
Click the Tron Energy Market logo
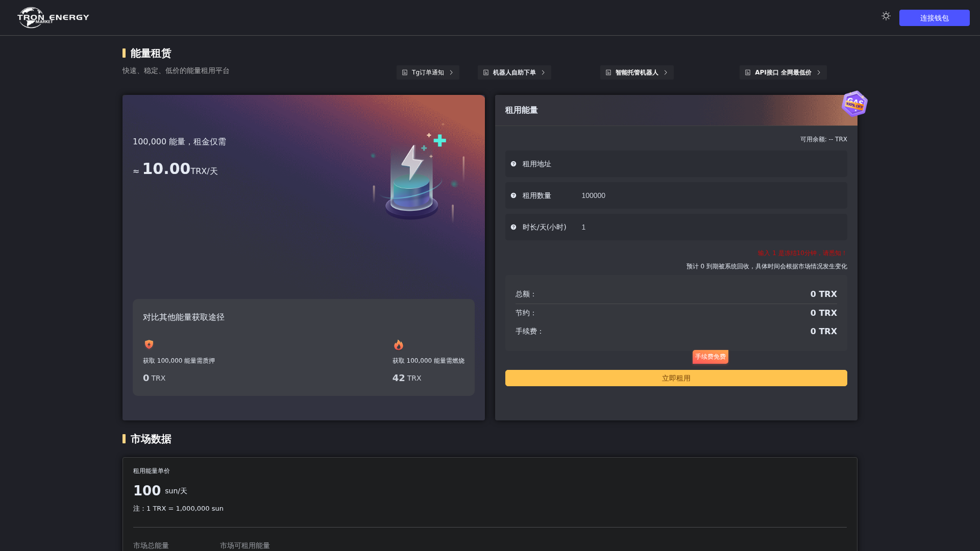coord(53,17)
